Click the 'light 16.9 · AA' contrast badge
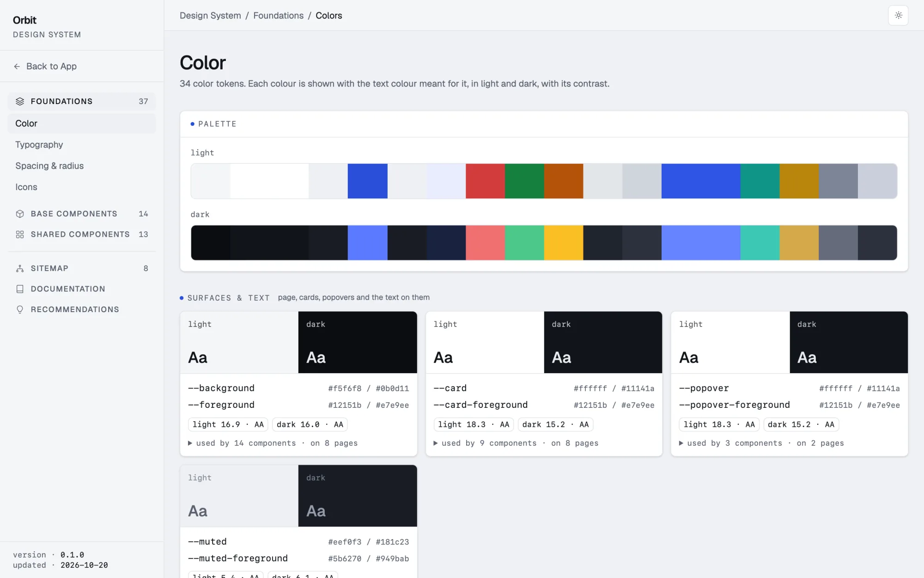Screen dimensions: 924x578 coord(228,424)
